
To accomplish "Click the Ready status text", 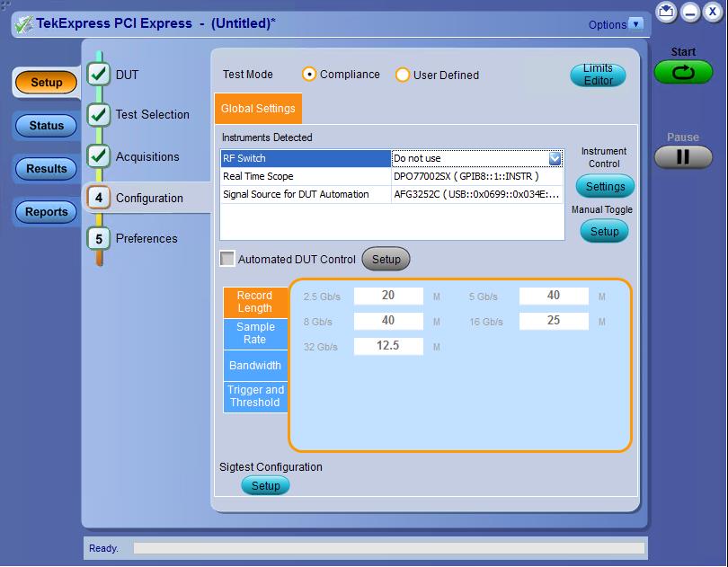I will pos(103,548).
